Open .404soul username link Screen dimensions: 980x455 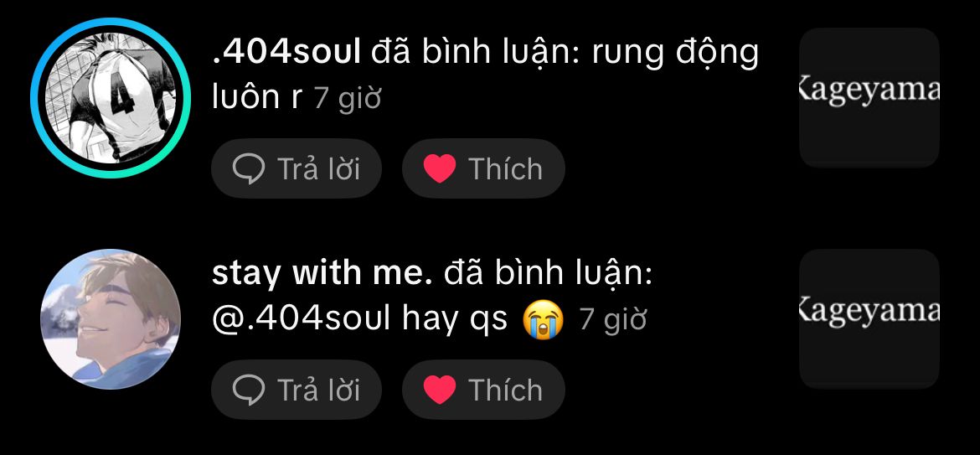pos(286,53)
